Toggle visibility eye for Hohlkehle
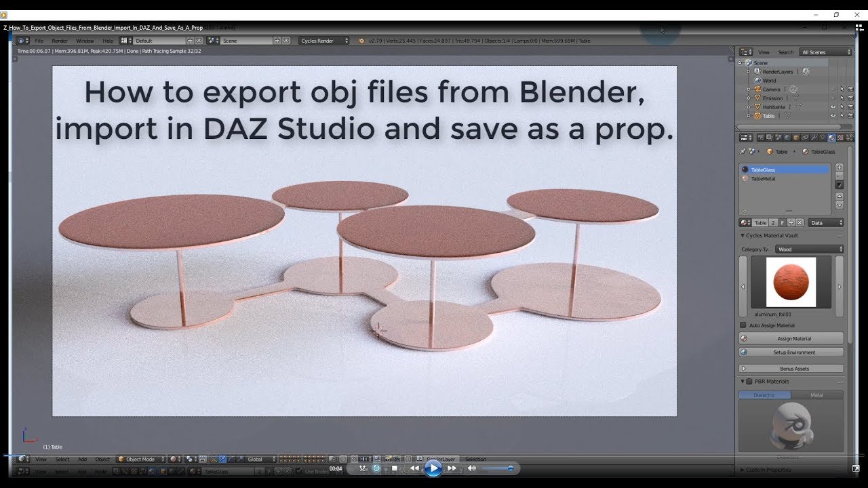 [833, 107]
